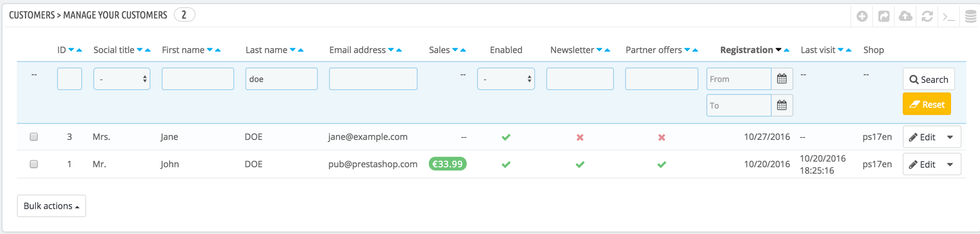980x234 pixels.
Task: Select the checkbox for Jane DOE
Action: tap(34, 137)
